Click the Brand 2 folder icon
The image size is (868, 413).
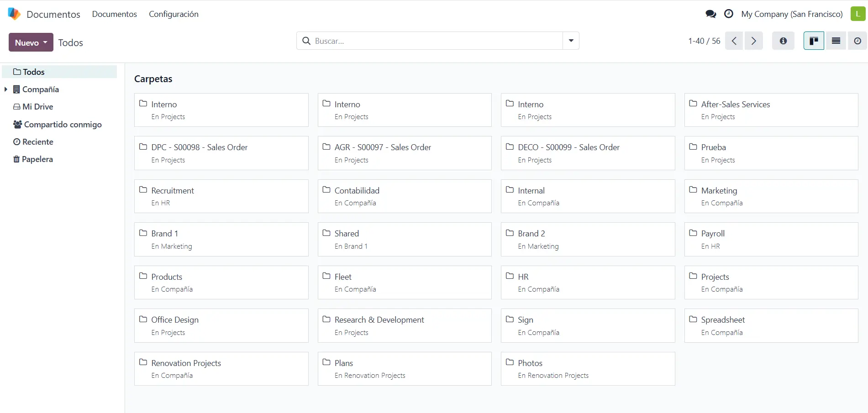510,233
